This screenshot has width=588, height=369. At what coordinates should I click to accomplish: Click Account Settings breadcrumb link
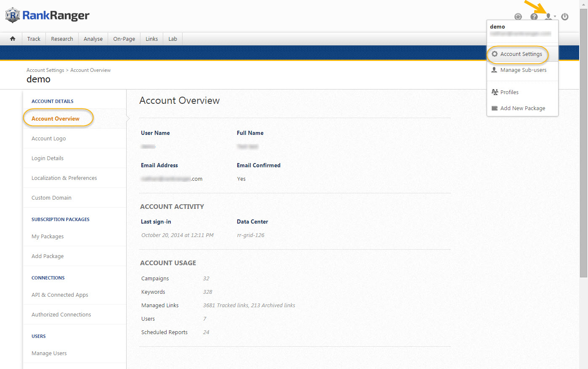(x=45, y=70)
